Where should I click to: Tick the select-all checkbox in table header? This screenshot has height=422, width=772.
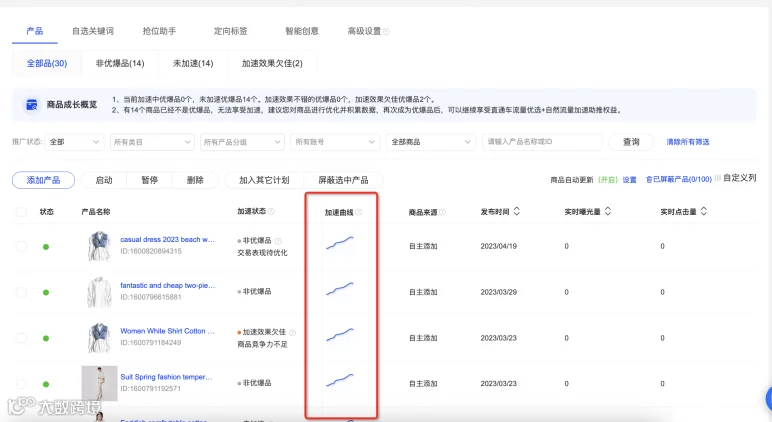coord(21,212)
